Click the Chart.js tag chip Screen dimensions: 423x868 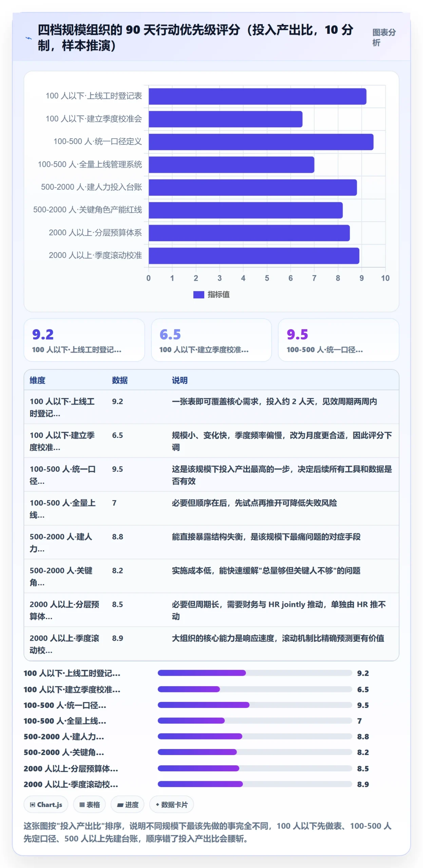46,804
